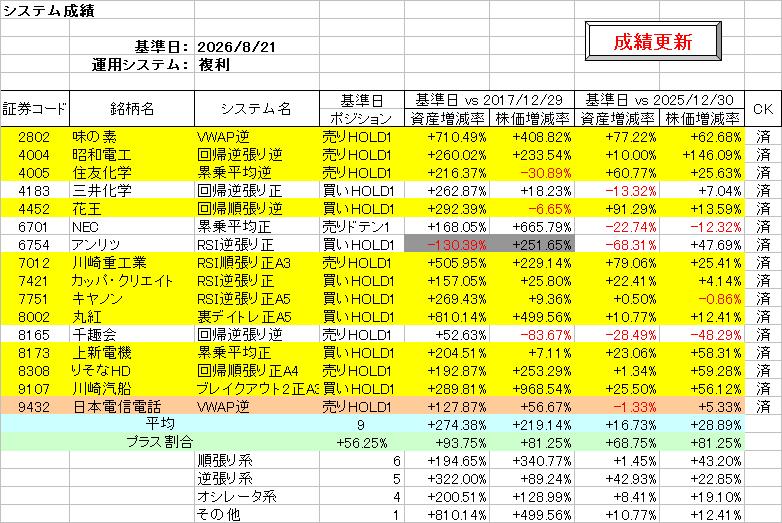The width and height of the screenshot is (782, 523).
Task: Select stock code 8165 cell
Action: pyautogui.click(x=34, y=335)
